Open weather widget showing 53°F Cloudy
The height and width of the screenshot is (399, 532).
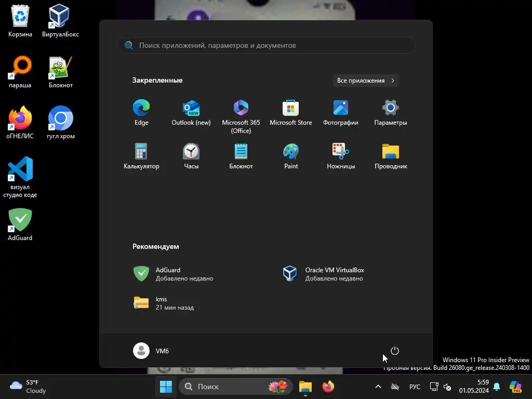coord(28,387)
